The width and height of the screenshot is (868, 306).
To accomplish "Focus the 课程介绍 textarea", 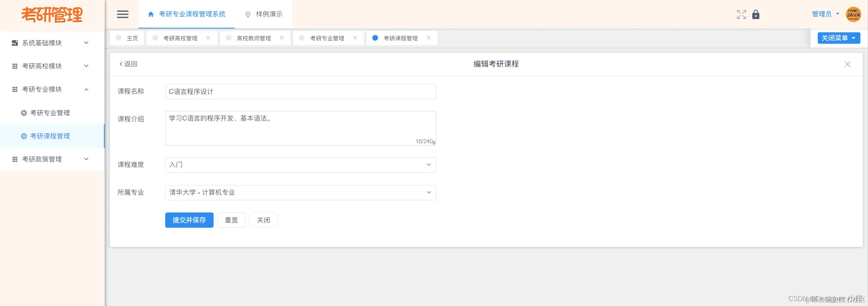I will click(x=300, y=128).
